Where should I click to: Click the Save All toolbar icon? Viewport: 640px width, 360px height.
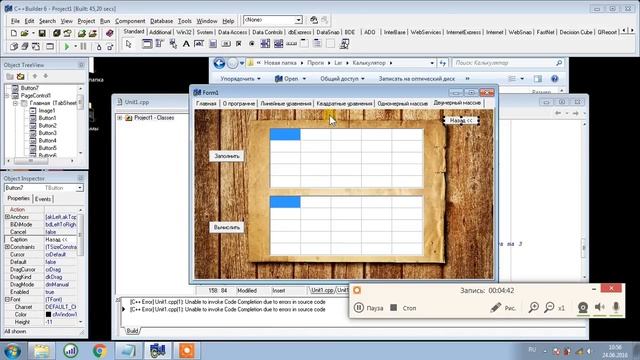tap(56, 33)
